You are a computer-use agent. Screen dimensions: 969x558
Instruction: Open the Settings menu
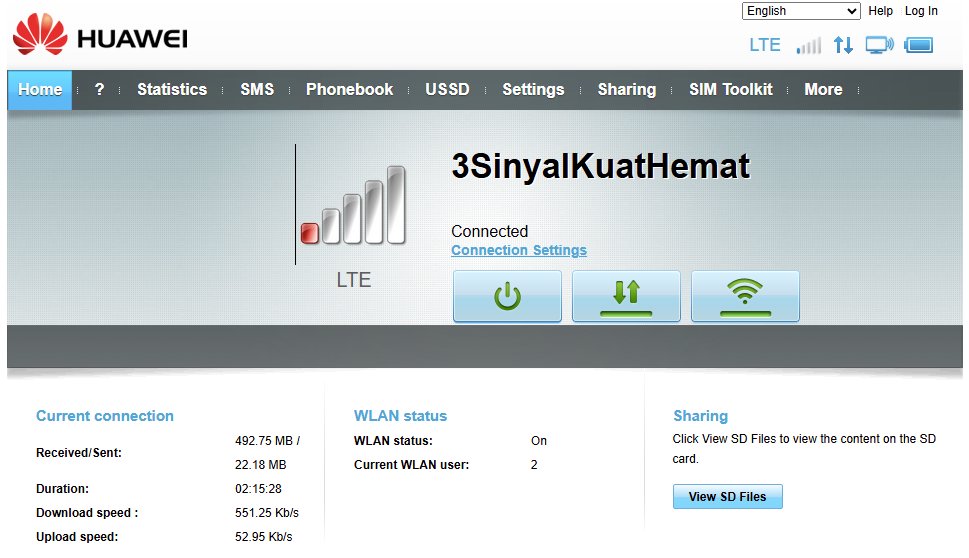tap(533, 90)
